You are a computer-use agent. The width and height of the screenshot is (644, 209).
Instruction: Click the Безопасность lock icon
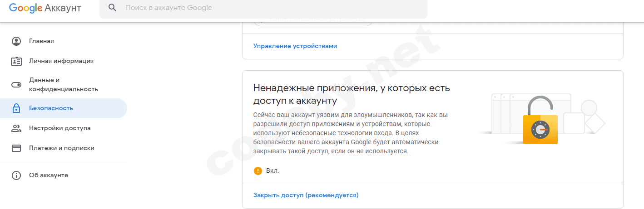(16, 108)
